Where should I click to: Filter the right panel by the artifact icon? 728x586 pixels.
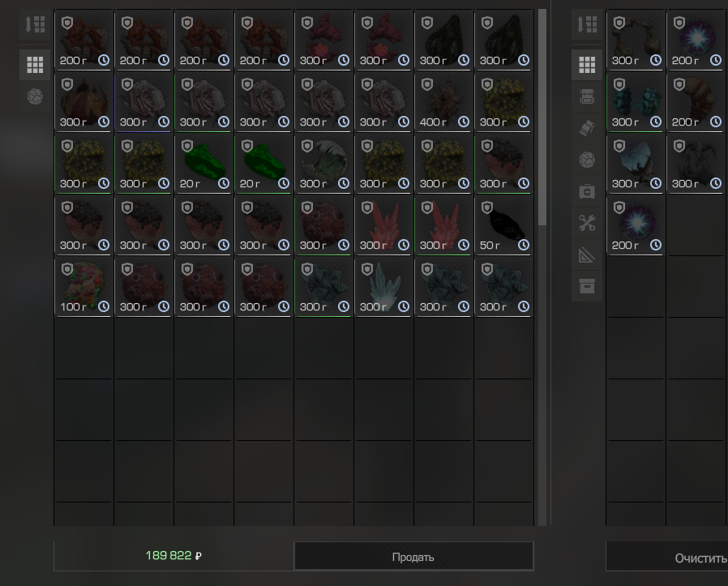tap(587, 160)
